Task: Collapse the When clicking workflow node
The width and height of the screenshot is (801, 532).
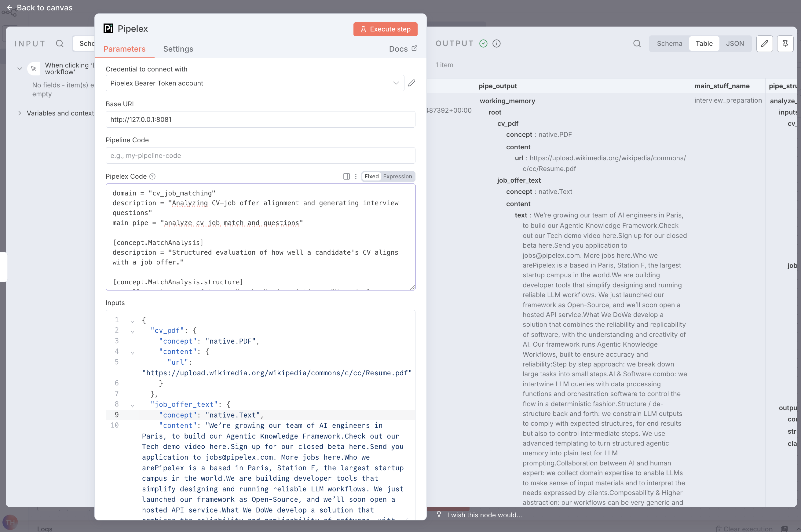Action: tap(20, 68)
